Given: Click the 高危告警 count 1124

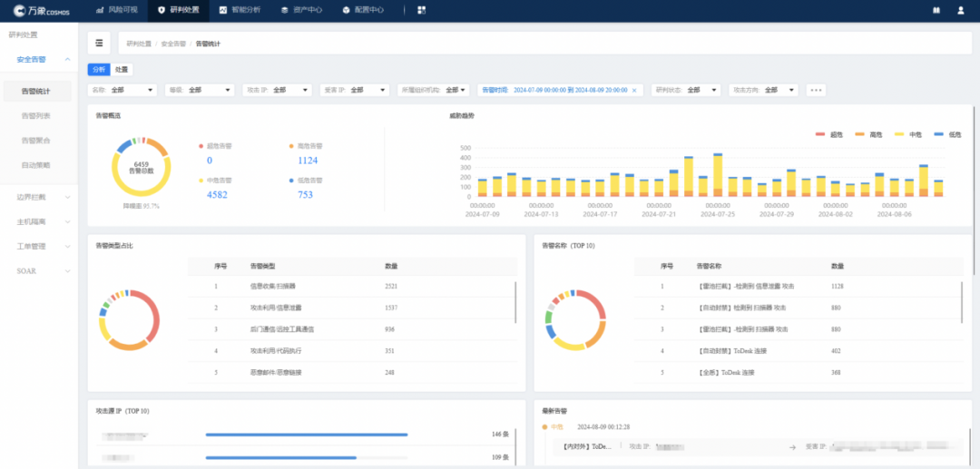Looking at the screenshot, I should tap(308, 161).
